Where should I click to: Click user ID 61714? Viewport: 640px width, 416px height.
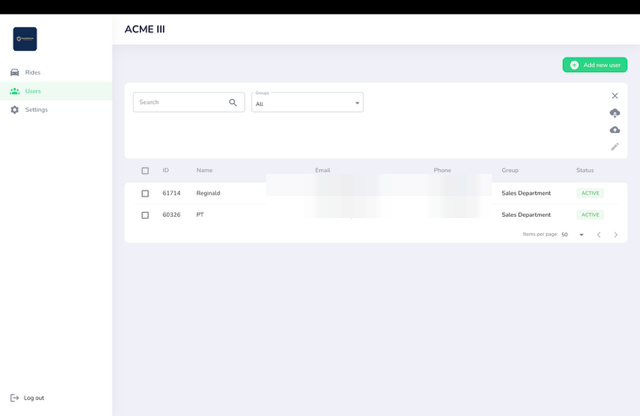171,193
